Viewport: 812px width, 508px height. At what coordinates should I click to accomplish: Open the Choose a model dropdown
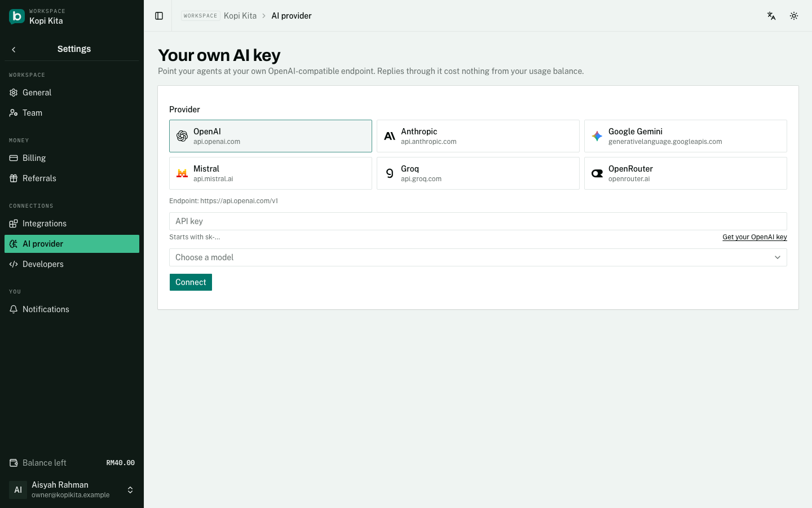478,257
